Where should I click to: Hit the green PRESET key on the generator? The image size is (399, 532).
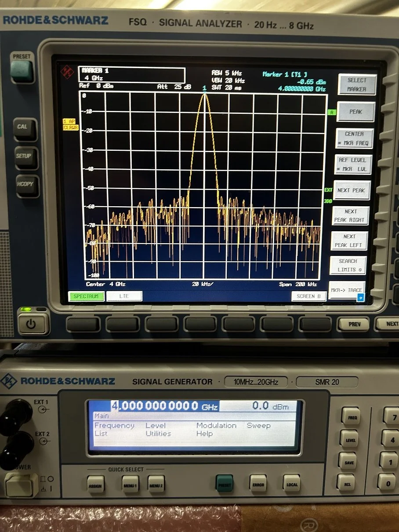tap(224, 483)
